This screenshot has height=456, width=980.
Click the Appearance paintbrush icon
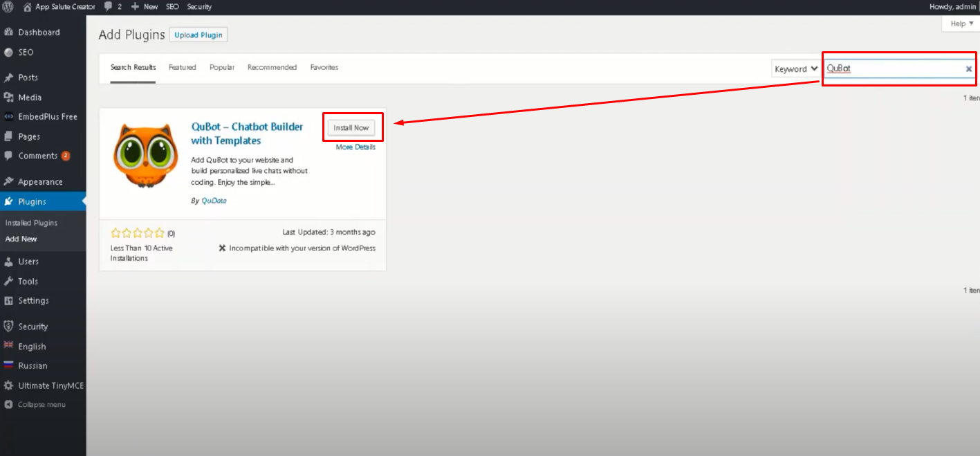pos(9,182)
